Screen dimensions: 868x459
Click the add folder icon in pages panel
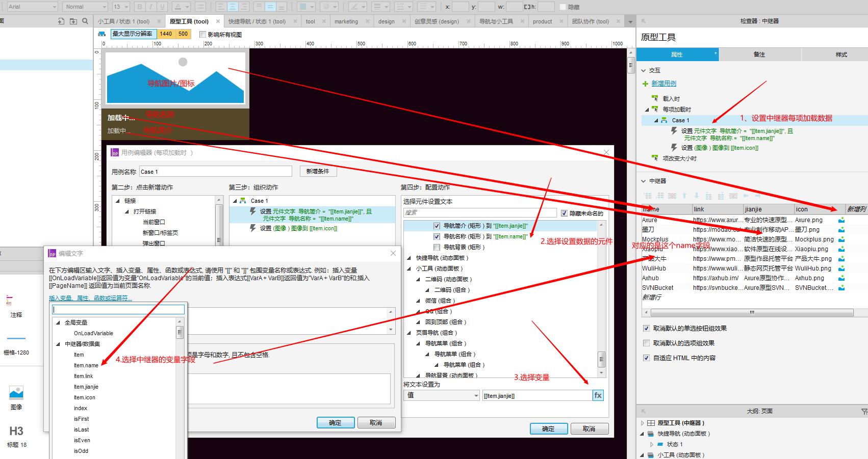(73, 21)
